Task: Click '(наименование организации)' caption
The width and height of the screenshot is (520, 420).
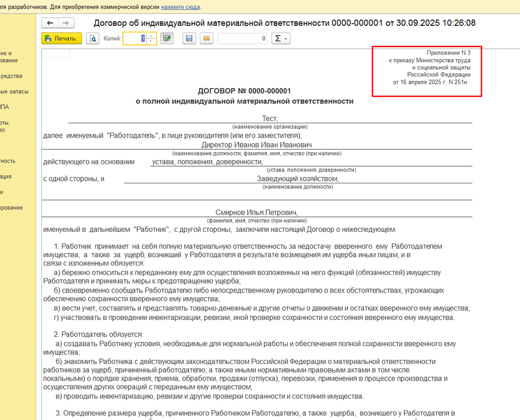Action: click(x=270, y=127)
